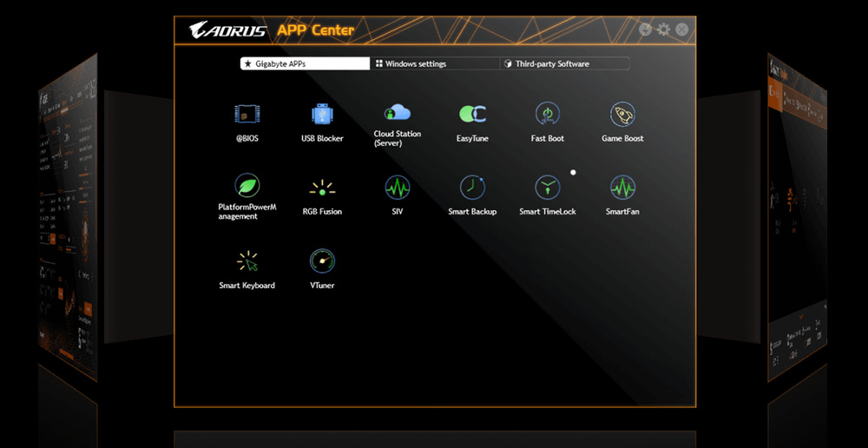
Task: Click the right background app window
Action: click(797, 217)
